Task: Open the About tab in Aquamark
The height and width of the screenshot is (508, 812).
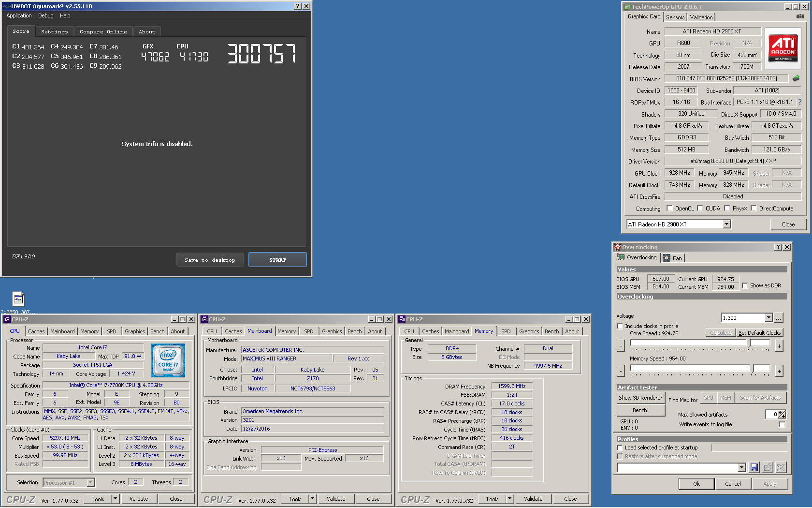Action: (x=147, y=31)
